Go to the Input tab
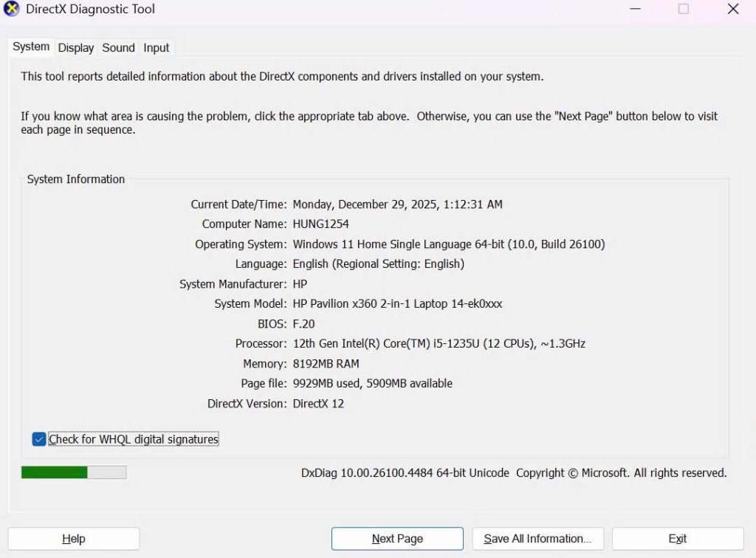This screenshot has width=756, height=558. click(x=157, y=48)
